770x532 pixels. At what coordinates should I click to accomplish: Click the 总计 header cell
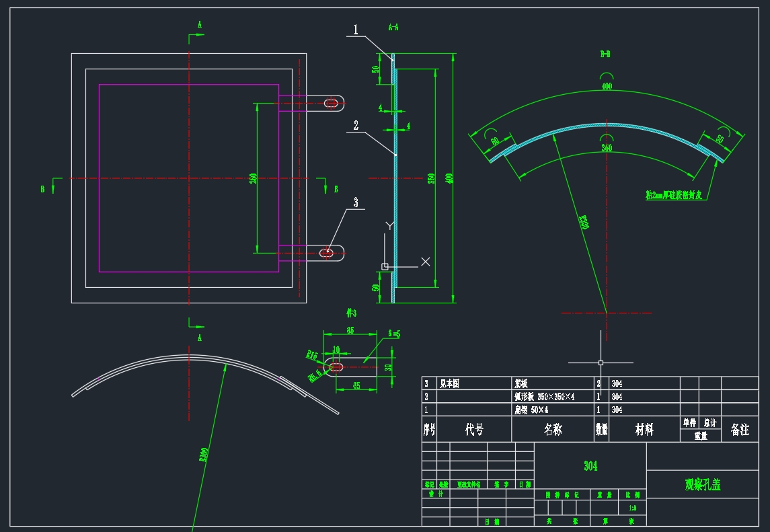[x=710, y=422]
